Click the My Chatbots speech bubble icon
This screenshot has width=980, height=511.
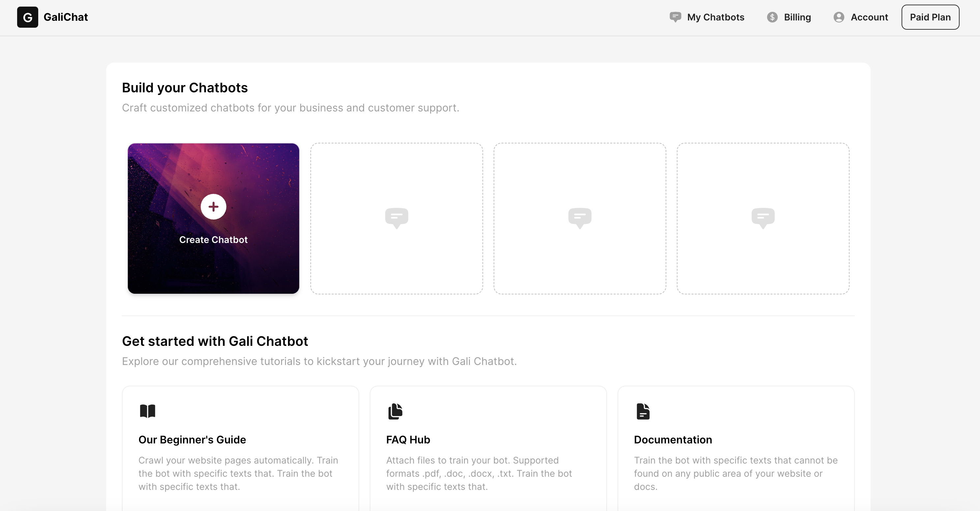click(675, 17)
